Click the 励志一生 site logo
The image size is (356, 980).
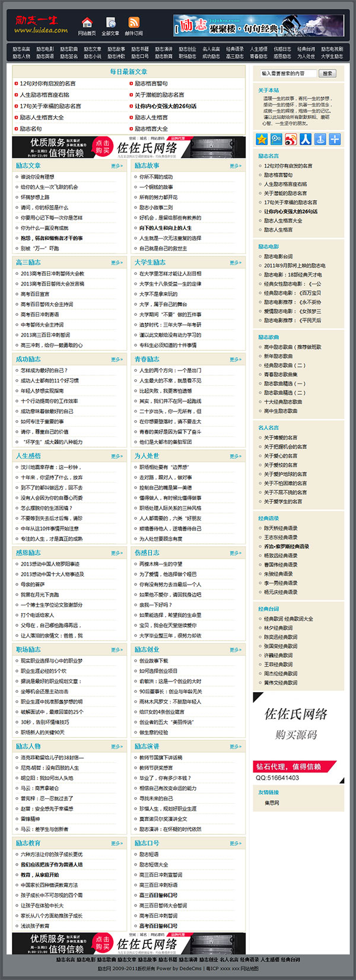pos(40,24)
